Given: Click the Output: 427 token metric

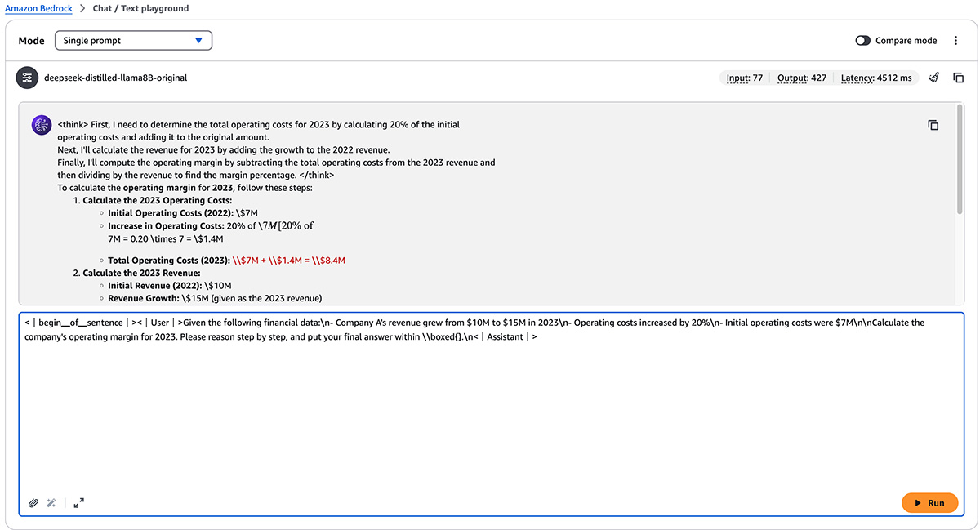Looking at the screenshot, I should [x=801, y=78].
